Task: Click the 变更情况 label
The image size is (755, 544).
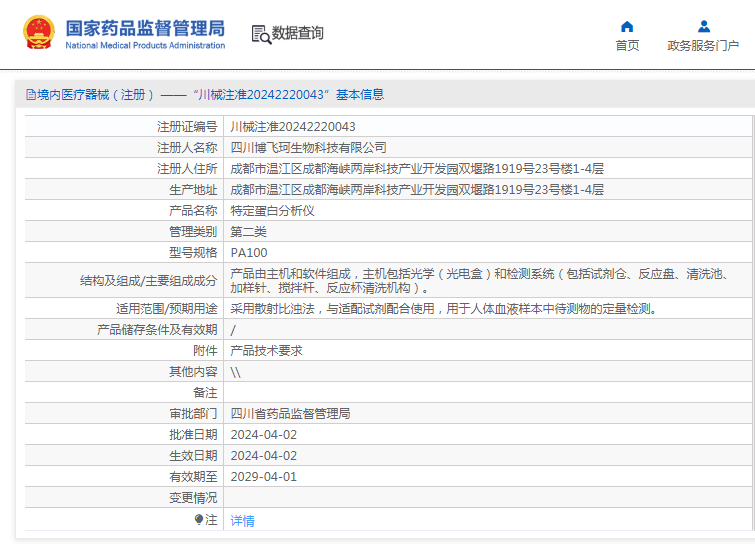Action: coord(193,498)
